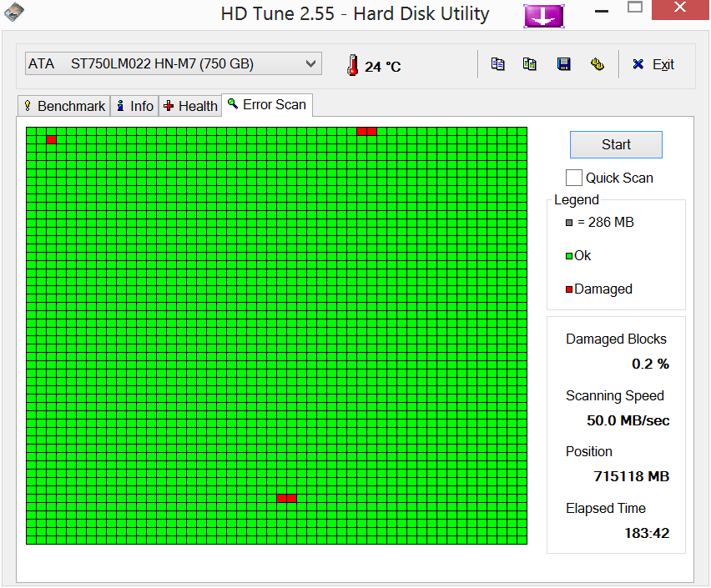The height and width of the screenshot is (588, 711).
Task: Click the 50.0 MB/sec scanning speed value
Action: coord(628,420)
